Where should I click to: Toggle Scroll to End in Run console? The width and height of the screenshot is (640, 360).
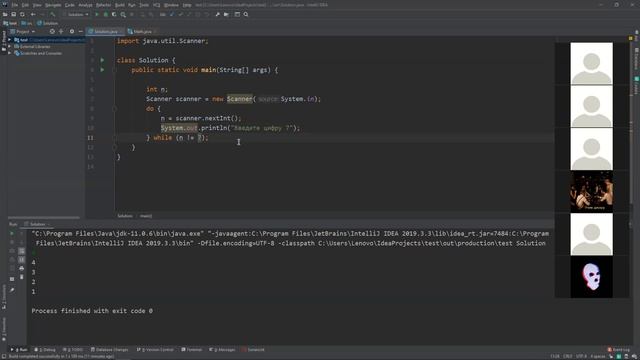pyautogui.click(x=21, y=260)
